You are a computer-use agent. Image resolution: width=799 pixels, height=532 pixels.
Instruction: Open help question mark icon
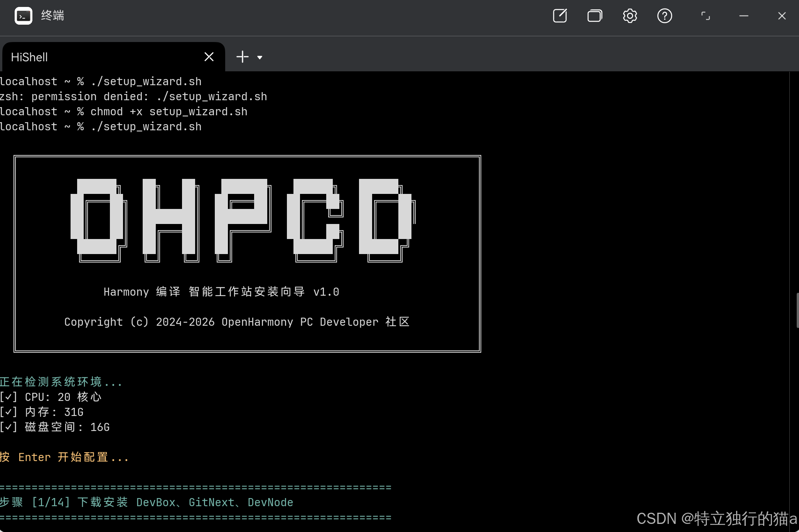pyautogui.click(x=664, y=16)
